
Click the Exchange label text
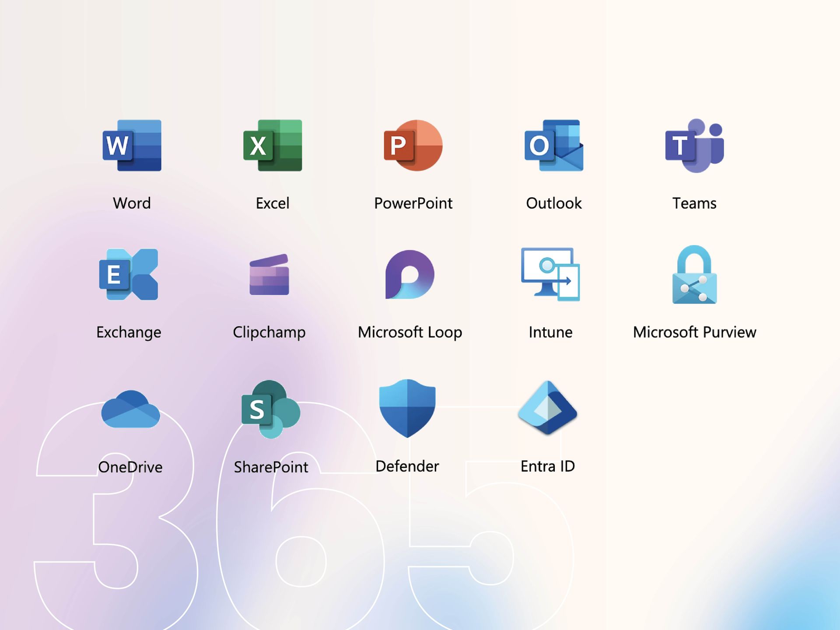coord(129,332)
